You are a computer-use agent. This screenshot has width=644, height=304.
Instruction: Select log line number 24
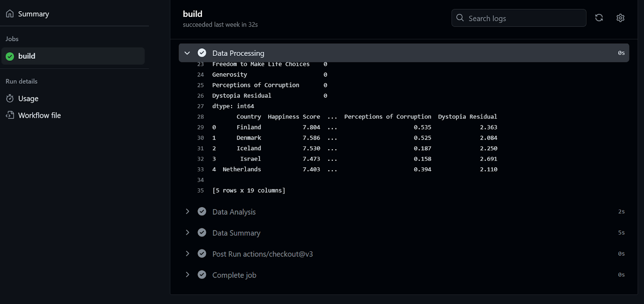pyautogui.click(x=200, y=75)
